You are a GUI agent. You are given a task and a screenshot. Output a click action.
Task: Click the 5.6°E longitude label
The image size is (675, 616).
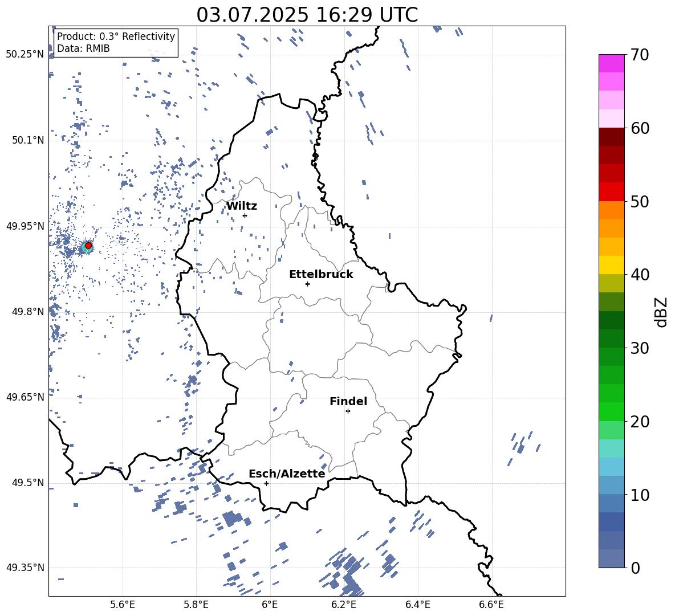pos(123,605)
